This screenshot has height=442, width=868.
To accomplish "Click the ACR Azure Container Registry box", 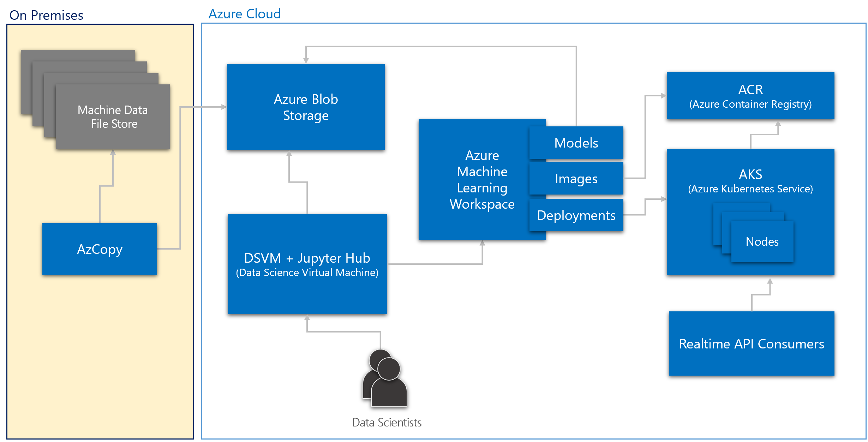I will pyautogui.click(x=750, y=96).
